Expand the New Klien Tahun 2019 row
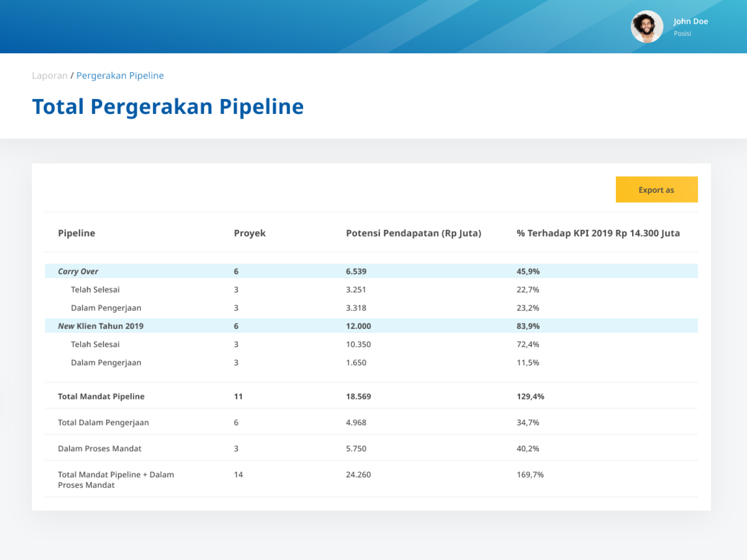The width and height of the screenshot is (747, 560). 101,326
